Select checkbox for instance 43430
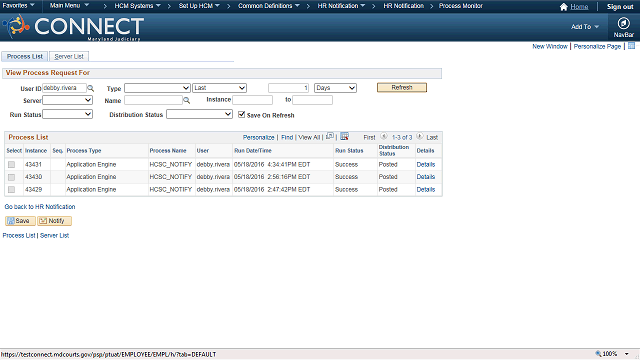 click(x=11, y=177)
